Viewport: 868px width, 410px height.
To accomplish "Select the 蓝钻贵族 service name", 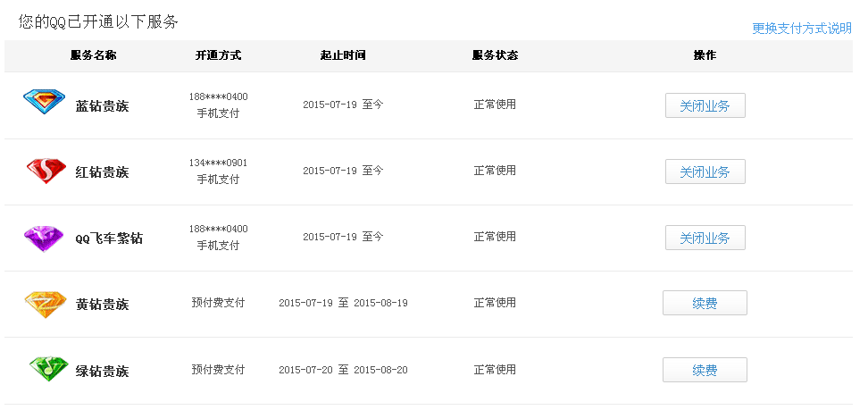I will 103,106.
